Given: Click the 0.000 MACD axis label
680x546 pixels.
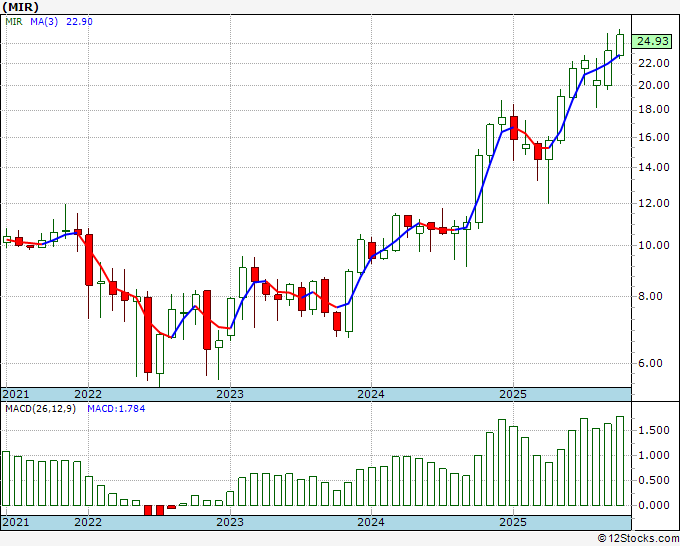Looking at the screenshot, I should (654, 505).
